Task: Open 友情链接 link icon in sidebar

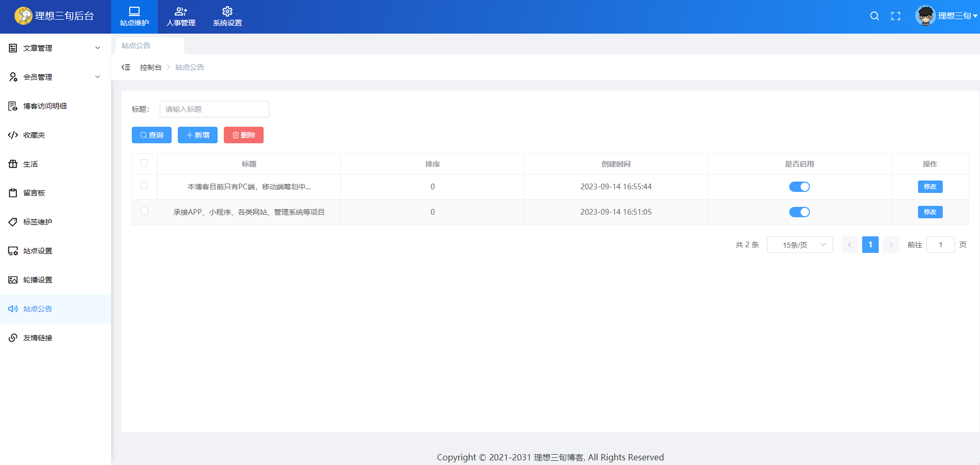Action: [x=13, y=338]
